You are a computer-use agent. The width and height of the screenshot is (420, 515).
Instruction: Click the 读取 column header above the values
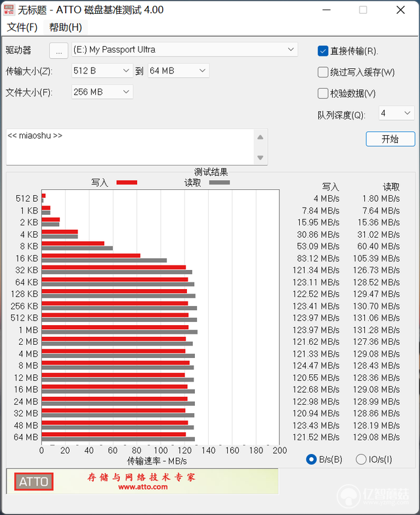point(391,187)
